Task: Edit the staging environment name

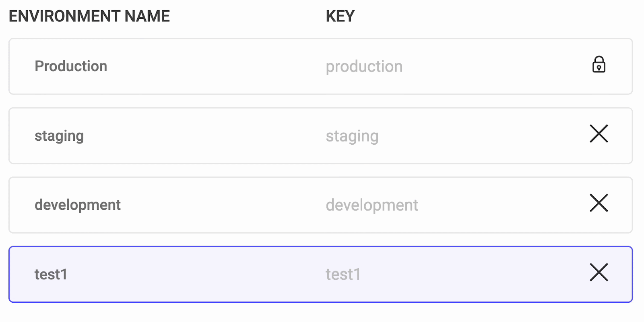Action: (59, 136)
